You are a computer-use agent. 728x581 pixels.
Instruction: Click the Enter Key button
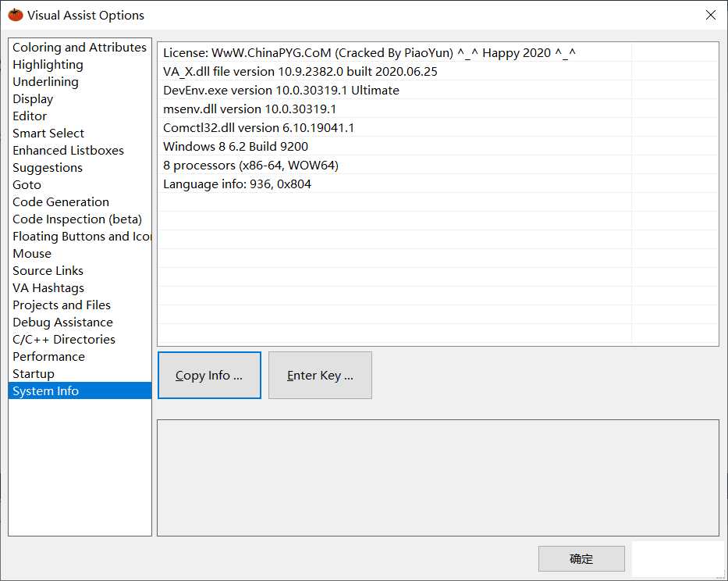coord(320,375)
